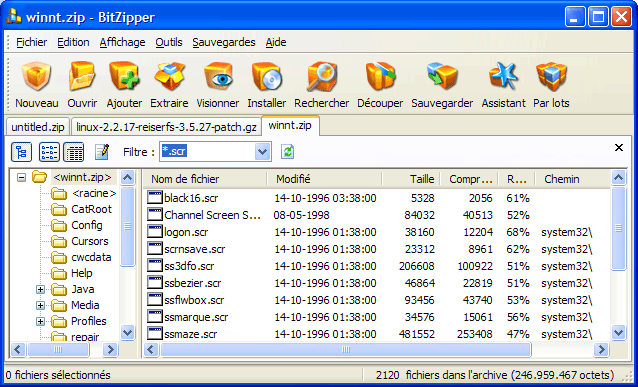Click the green refresh filter icon

287,152
